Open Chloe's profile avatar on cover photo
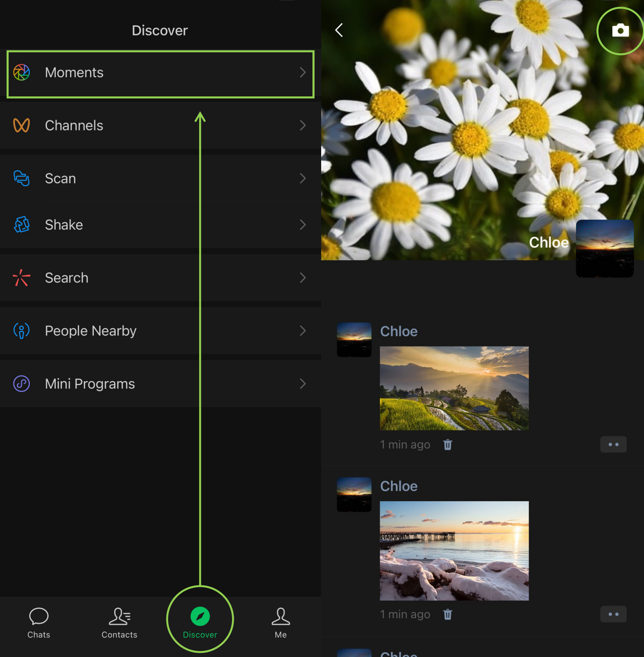The width and height of the screenshot is (644, 657). [604, 248]
